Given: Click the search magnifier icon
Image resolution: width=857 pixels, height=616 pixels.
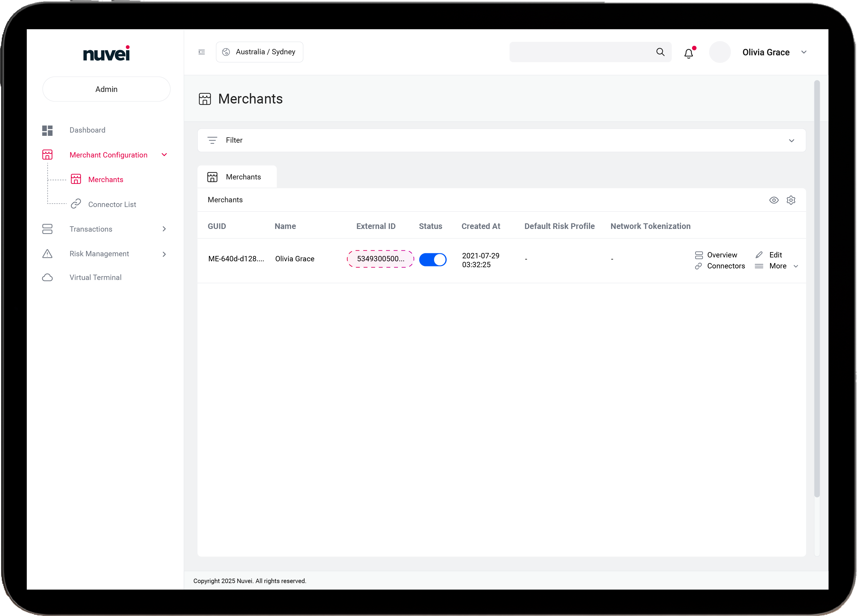Looking at the screenshot, I should pyautogui.click(x=660, y=52).
